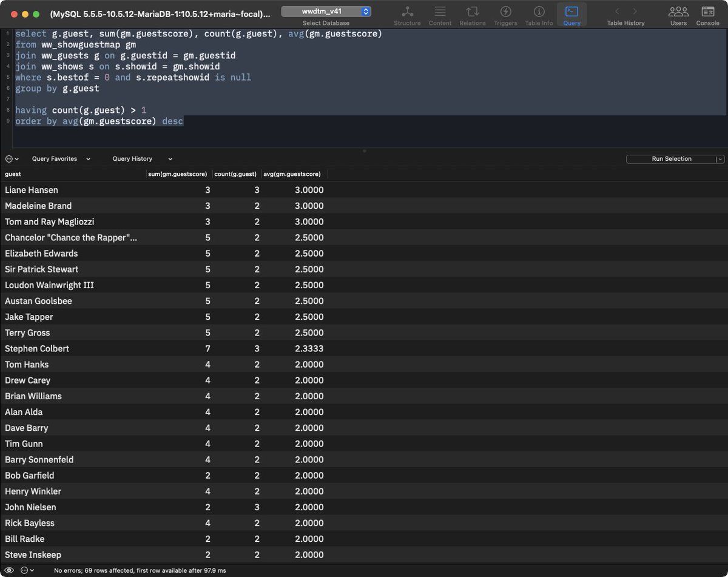Screen dimensions: 728x577
Task: Sort by sum(gm.guestscore) column header
Action: tap(178, 174)
